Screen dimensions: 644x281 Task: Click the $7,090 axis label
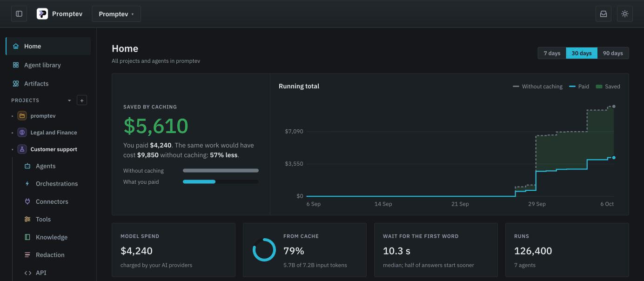(x=294, y=132)
